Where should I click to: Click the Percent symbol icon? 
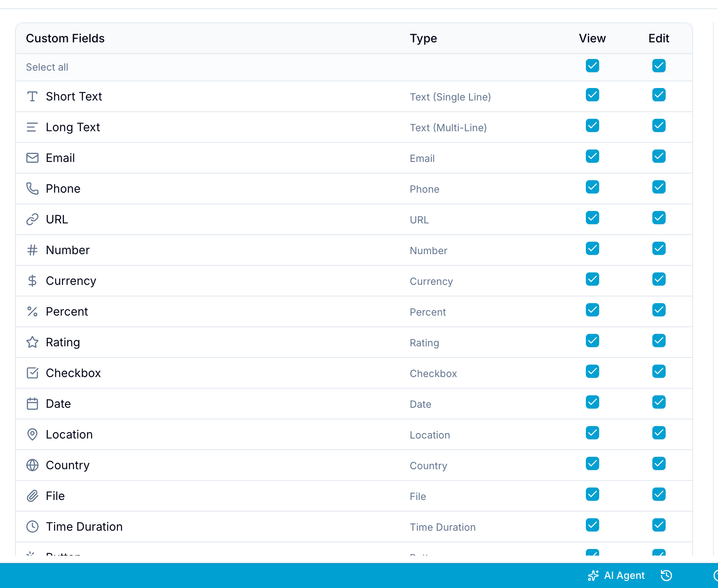click(32, 311)
